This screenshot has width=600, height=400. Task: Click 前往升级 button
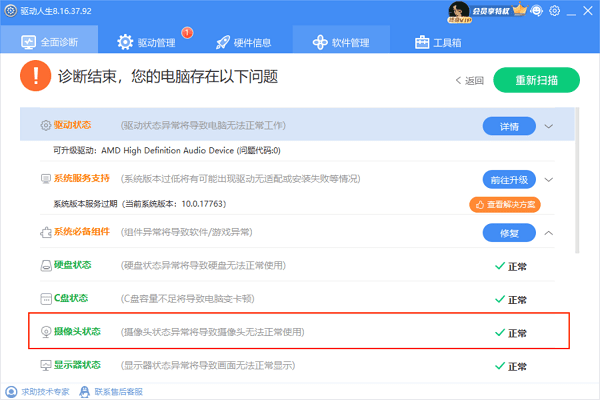(509, 180)
